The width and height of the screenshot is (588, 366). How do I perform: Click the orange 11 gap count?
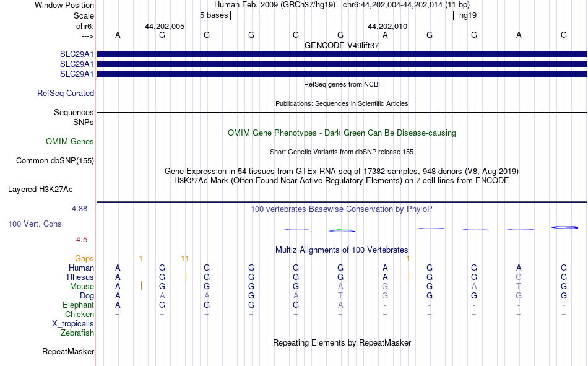coord(185,259)
